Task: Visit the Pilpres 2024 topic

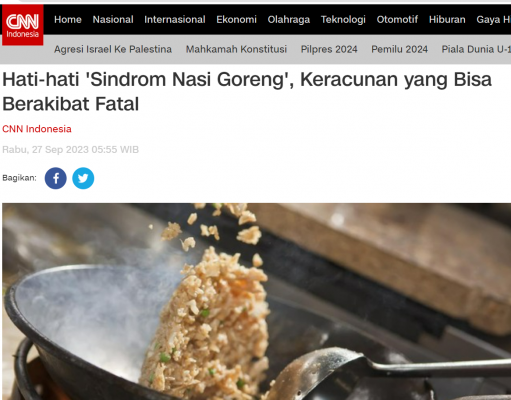Action: pos(329,49)
